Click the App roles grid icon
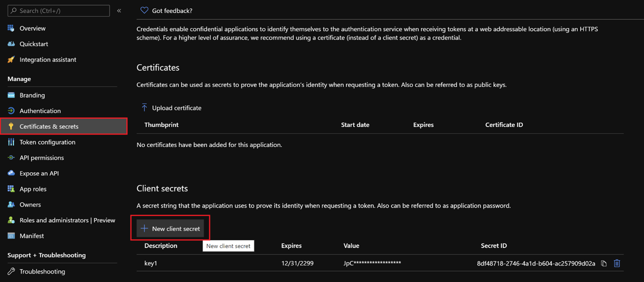This screenshot has height=282, width=644. tap(11, 189)
